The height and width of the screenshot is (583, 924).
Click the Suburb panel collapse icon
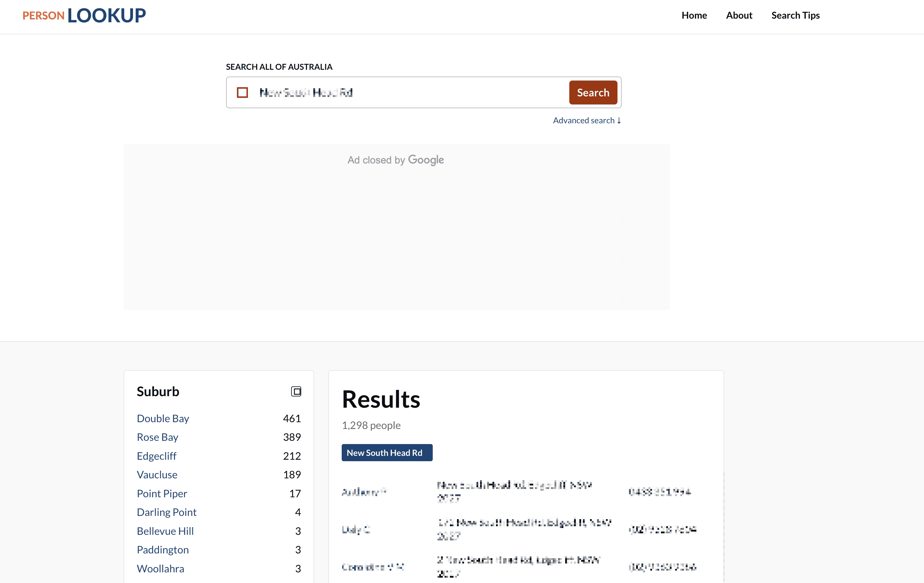[x=296, y=391]
